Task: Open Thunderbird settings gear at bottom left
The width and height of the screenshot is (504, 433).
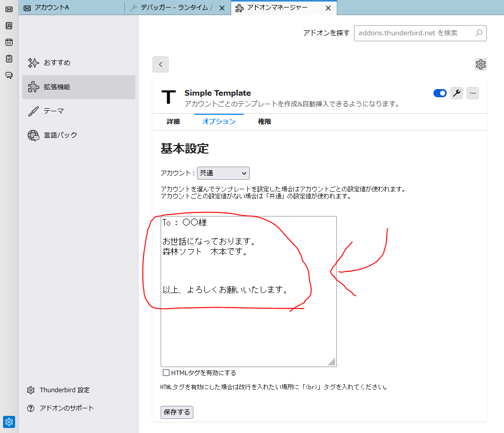Action: (x=9, y=422)
